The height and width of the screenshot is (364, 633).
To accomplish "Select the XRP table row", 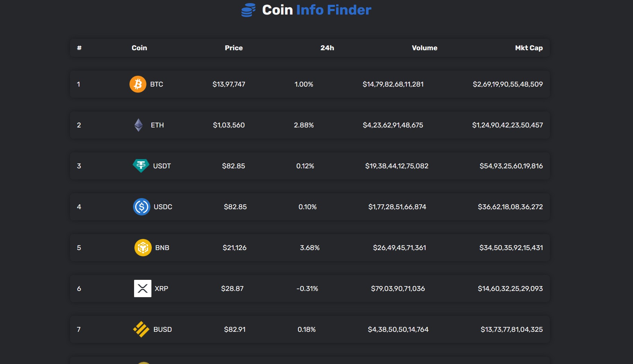I will [309, 288].
